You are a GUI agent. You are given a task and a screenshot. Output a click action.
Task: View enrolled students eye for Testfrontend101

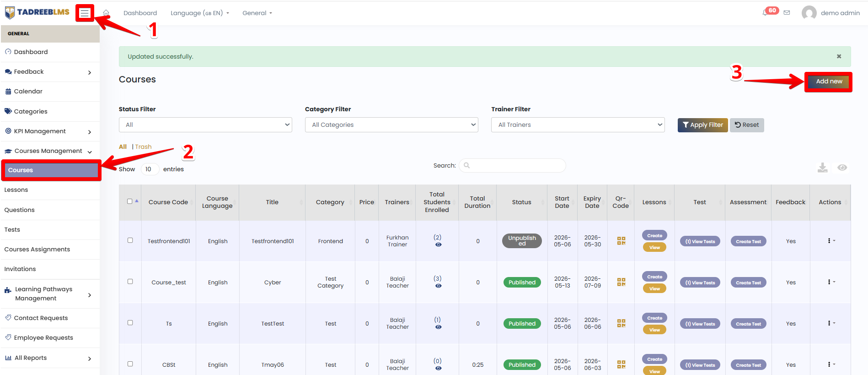click(x=438, y=245)
